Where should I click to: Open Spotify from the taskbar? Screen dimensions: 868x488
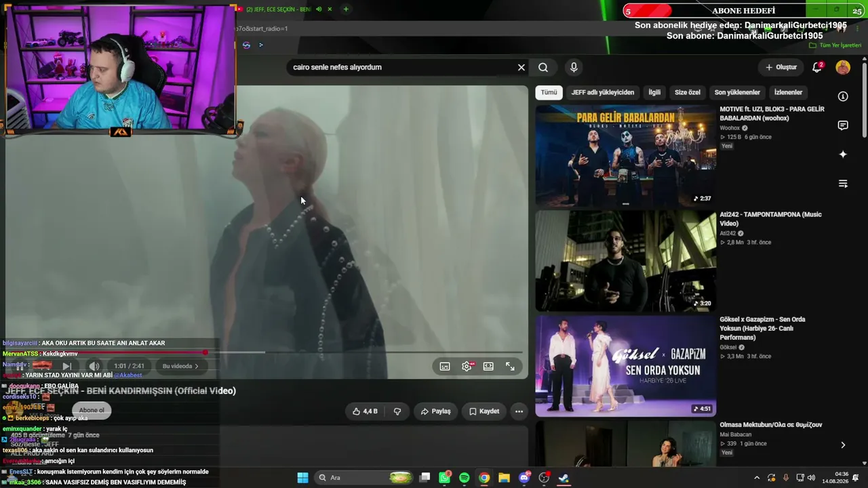pos(465,478)
